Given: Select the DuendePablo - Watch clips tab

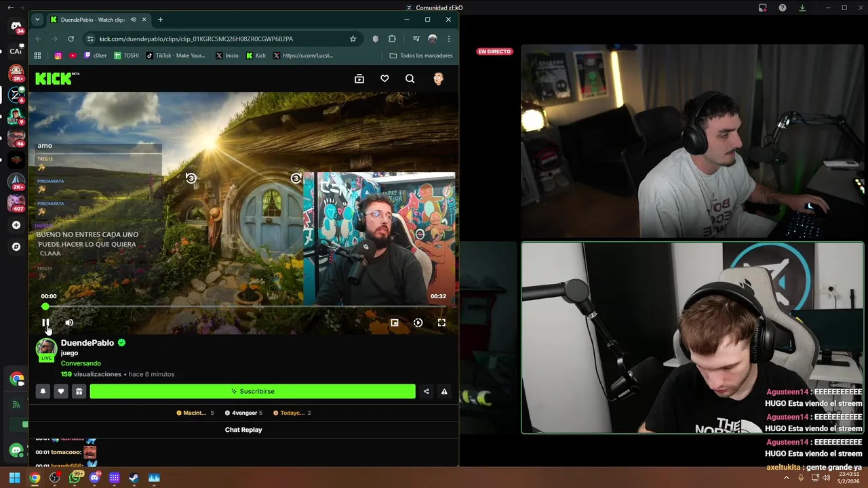Looking at the screenshot, I should pyautogui.click(x=92, y=20).
